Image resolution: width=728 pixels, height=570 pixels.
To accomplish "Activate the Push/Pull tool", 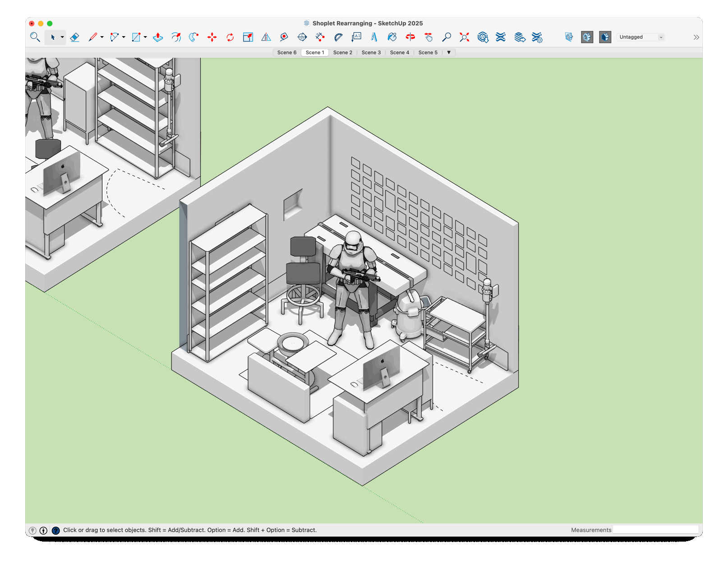I will click(158, 37).
